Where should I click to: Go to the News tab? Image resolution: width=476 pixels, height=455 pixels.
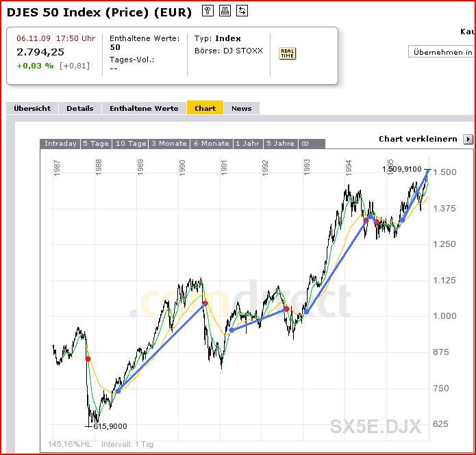point(241,108)
